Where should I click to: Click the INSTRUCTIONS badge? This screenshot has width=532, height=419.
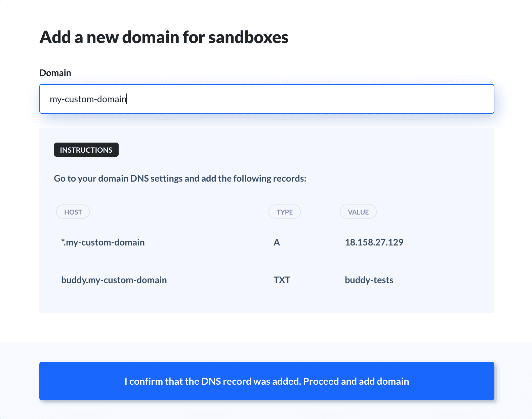[x=86, y=150]
